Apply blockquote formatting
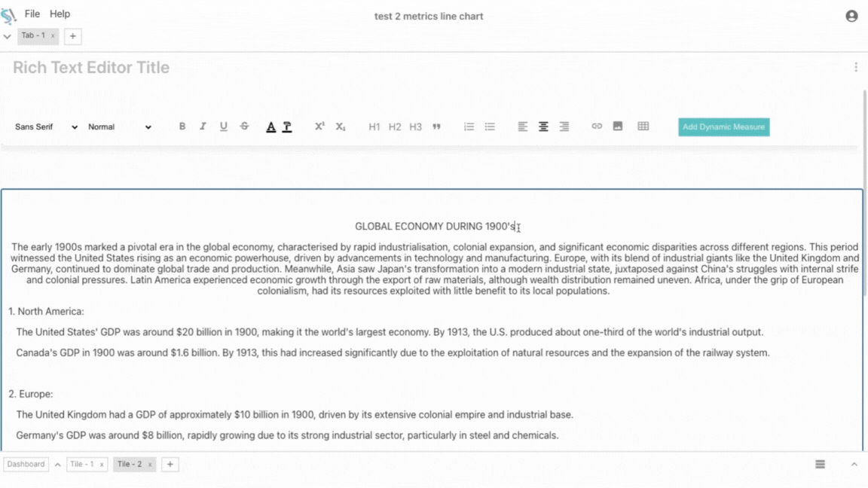This screenshot has width=868, height=488. pos(436,127)
